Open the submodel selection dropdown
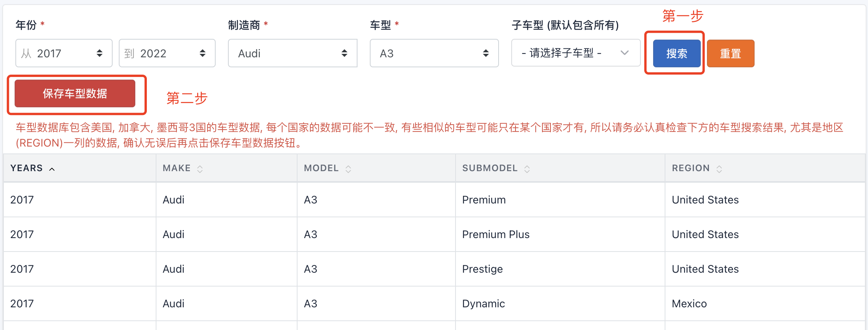Screen dimensions: 868x330 click(x=575, y=53)
